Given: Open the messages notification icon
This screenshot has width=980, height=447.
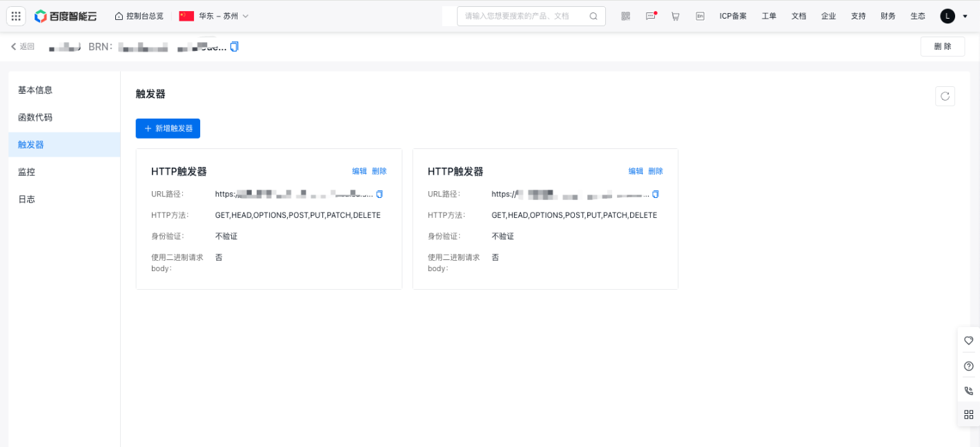Looking at the screenshot, I should (651, 16).
